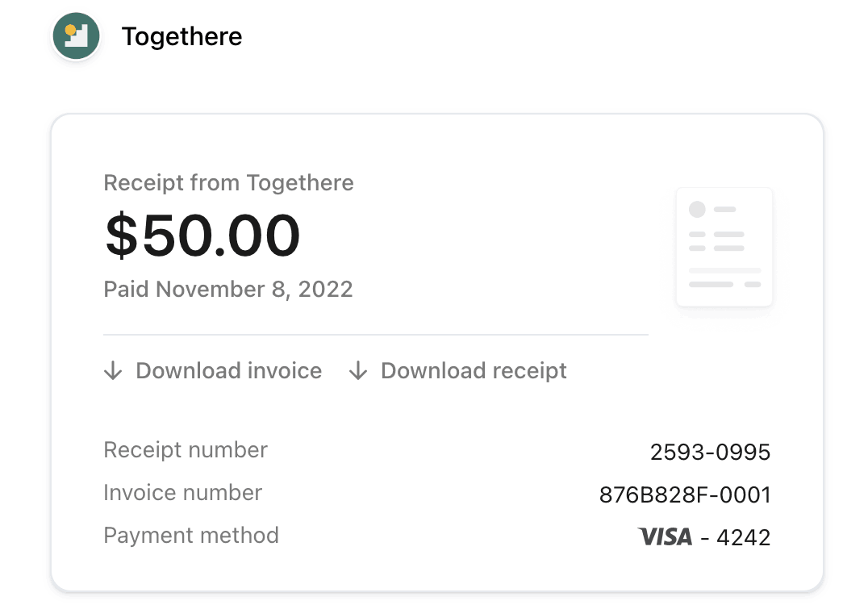The image size is (868, 605).
Task: Click the VISA card brand logo
Action: tap(665, 536)
